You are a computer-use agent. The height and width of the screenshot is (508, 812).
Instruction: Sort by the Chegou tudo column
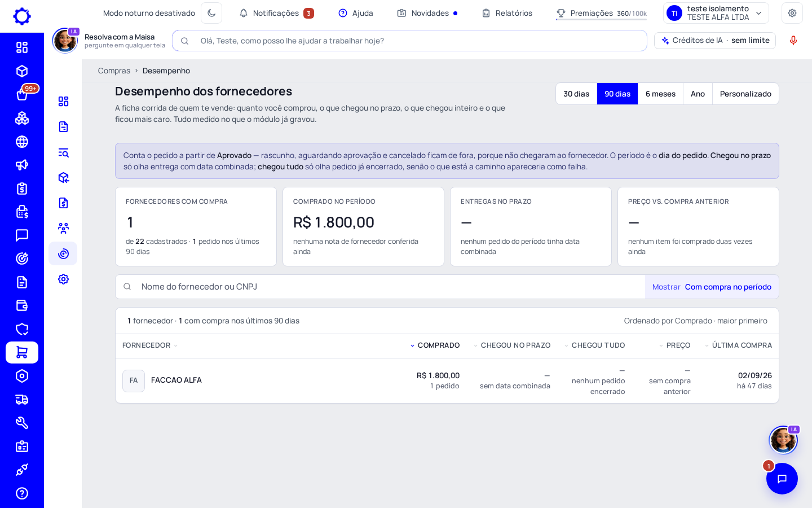click(594, 345)
